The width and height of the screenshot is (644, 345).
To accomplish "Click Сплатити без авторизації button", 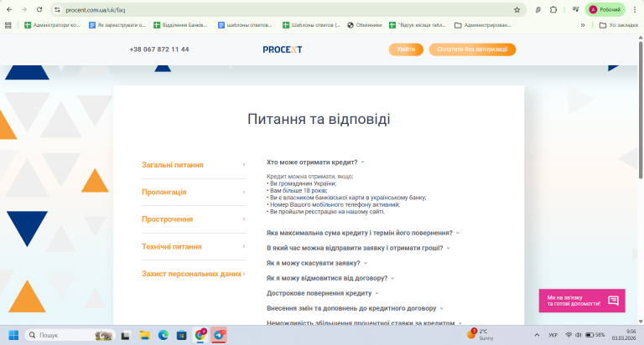I will click(472, 49).
